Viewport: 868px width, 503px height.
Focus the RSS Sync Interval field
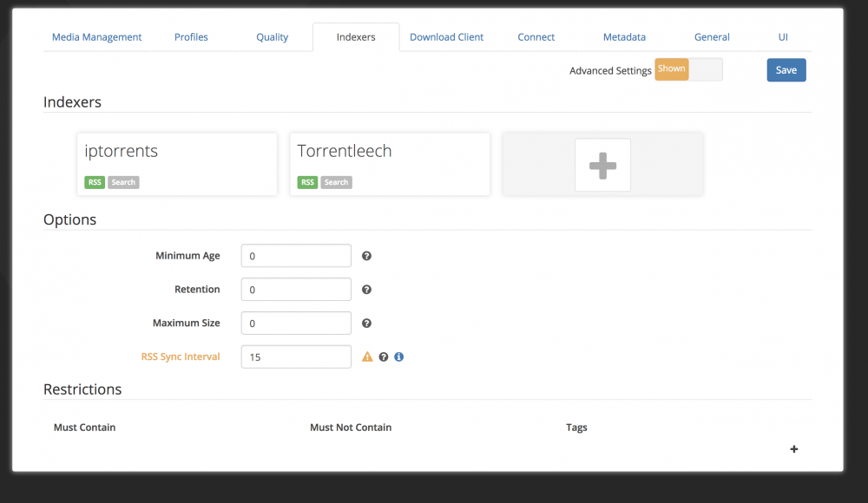coord(296,357)
